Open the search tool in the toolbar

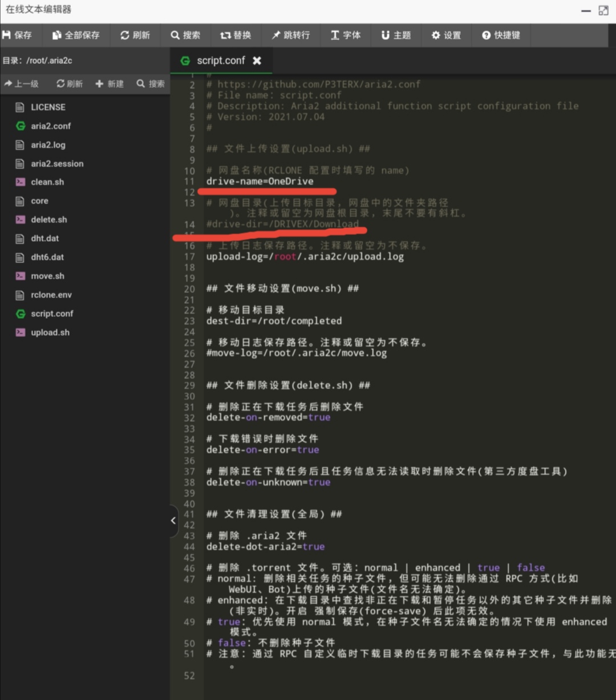(x=185, y=35)
